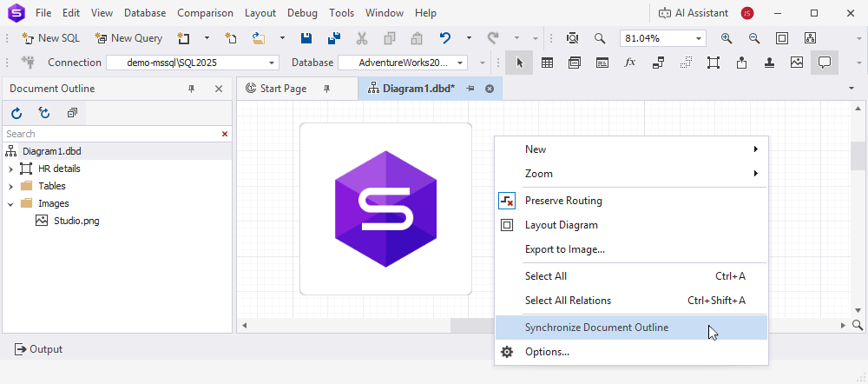Image resolution: width=868 pixels, height=384 pixels.
Task: Select the New Container tool icon
Action: coord(713,63)
